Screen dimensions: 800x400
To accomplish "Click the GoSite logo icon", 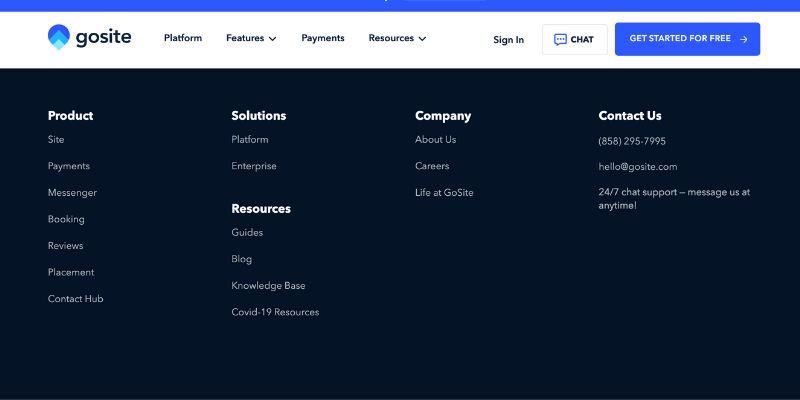I will point(59,37).
